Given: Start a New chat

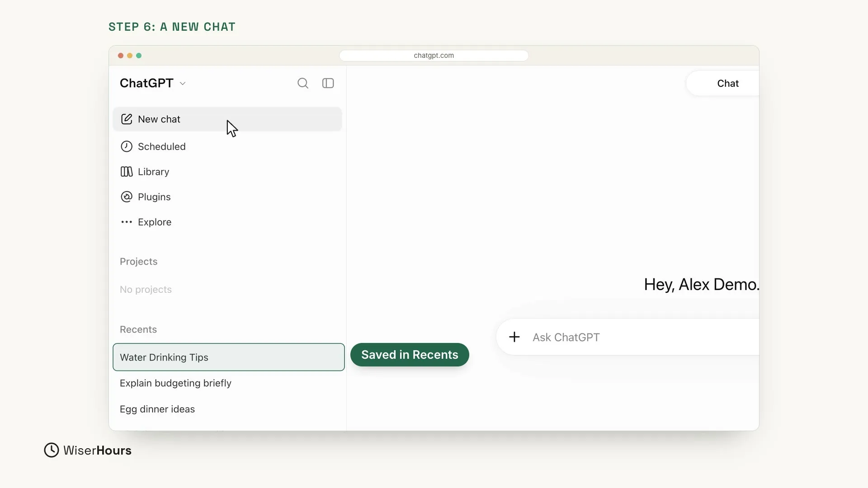Looking at the screenshot, I should tap(227, 119).
